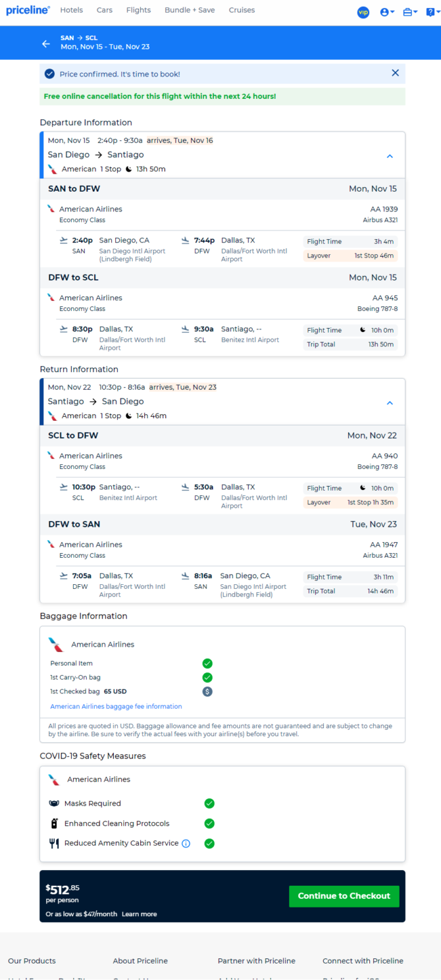This screenshot has width=441, height=980.
Task: Click the 1st Carry-On bag green checkmark
Action: pyautogui.click(x=207, y=678)
